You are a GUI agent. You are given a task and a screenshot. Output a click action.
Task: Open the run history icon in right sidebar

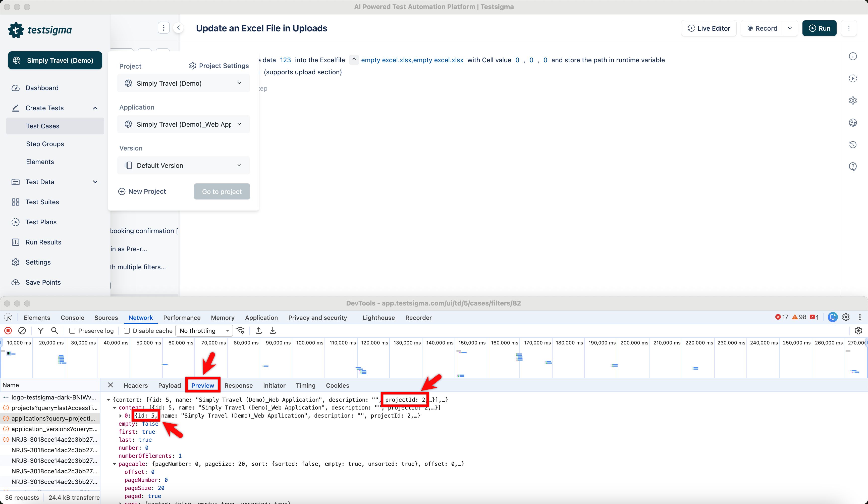coord(852,145)
